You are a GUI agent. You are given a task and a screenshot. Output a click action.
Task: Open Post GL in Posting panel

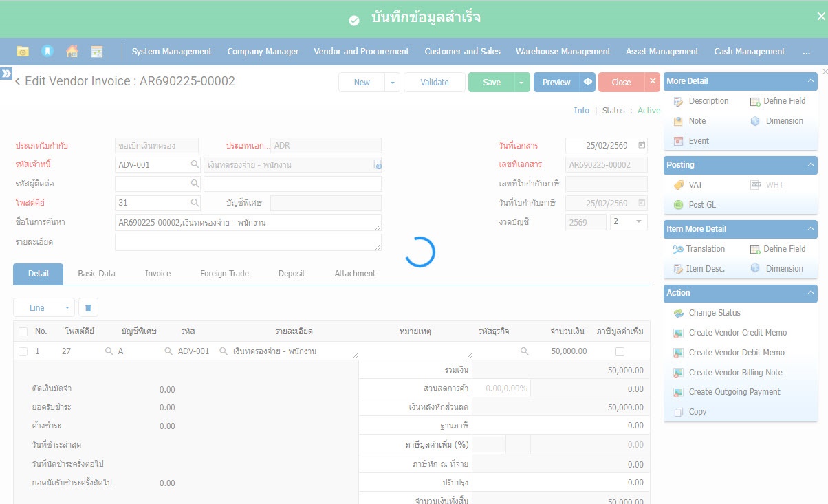pos(701,205)
